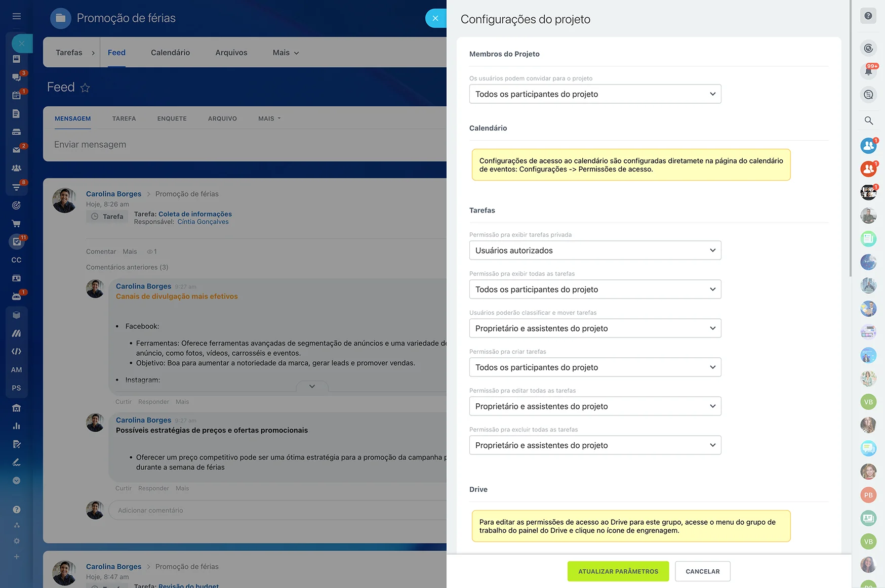The width and height of the screenshot is (885, 588).
Task: Click the search magnifier icon in right sidebar
Action: pos(868,120)
